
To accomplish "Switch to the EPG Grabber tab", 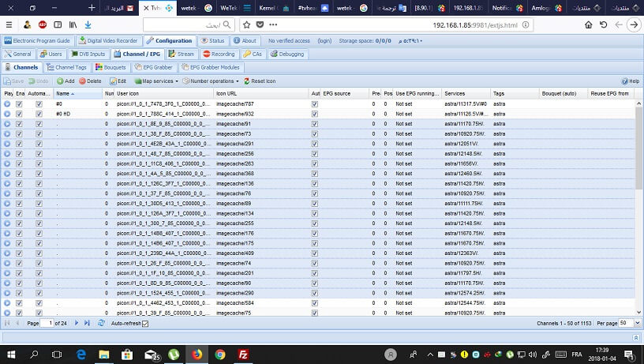I will point(155,68).
